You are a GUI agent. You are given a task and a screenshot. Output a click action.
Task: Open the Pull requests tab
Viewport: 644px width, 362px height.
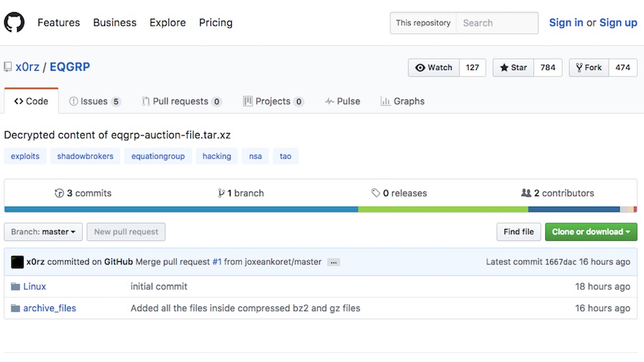[x=182, y=102]
